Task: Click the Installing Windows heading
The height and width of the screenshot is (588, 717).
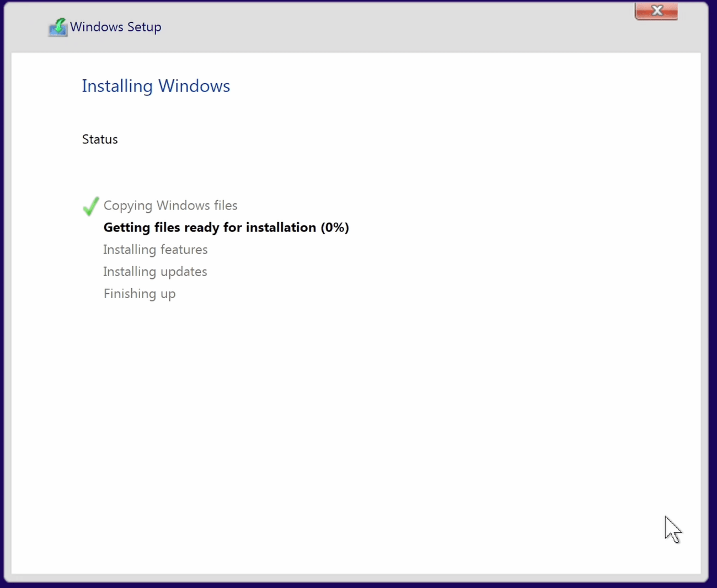Action: pos(156,86)
